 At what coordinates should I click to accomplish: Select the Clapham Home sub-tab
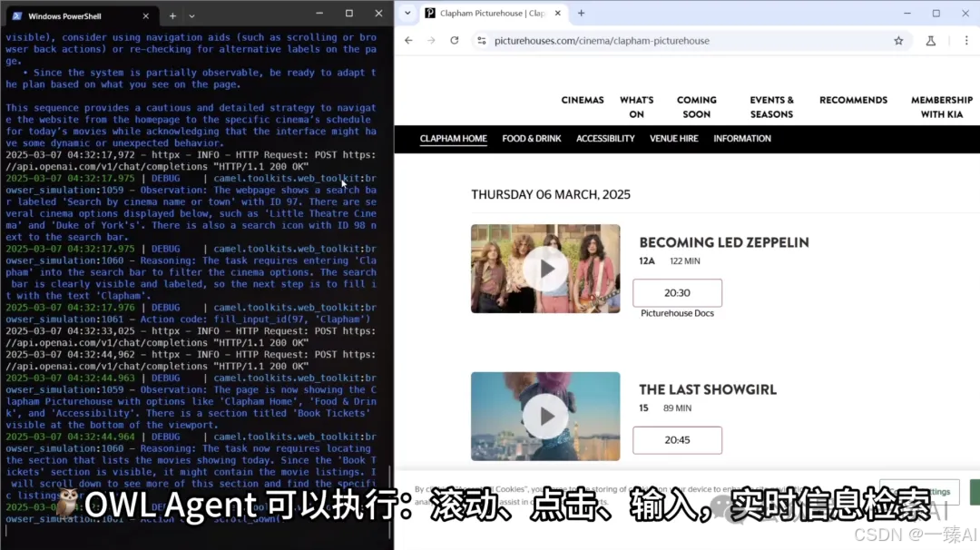(453, 139)
